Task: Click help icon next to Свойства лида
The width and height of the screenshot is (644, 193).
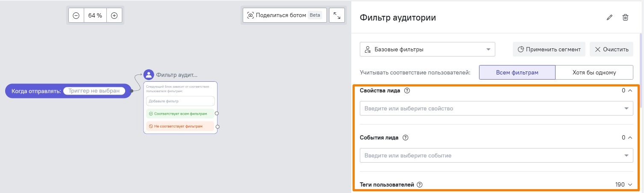Action: coord(407,91)
